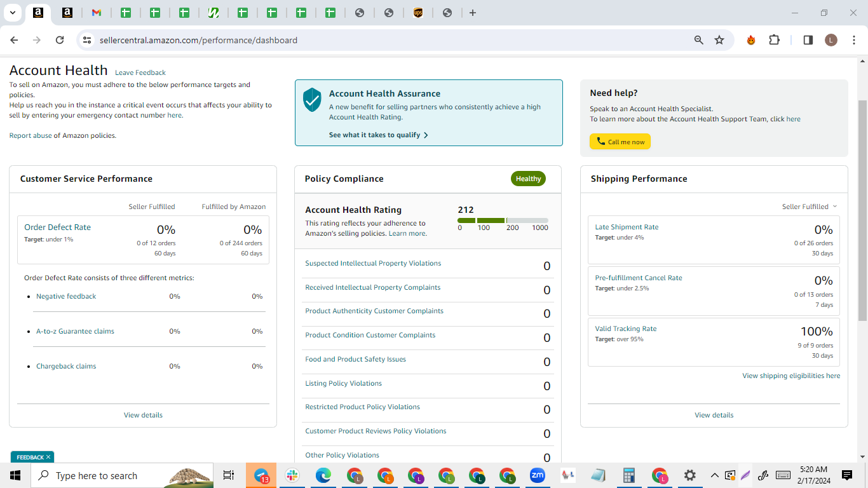Switch to the green striped icon tab

tap(214, 13)
